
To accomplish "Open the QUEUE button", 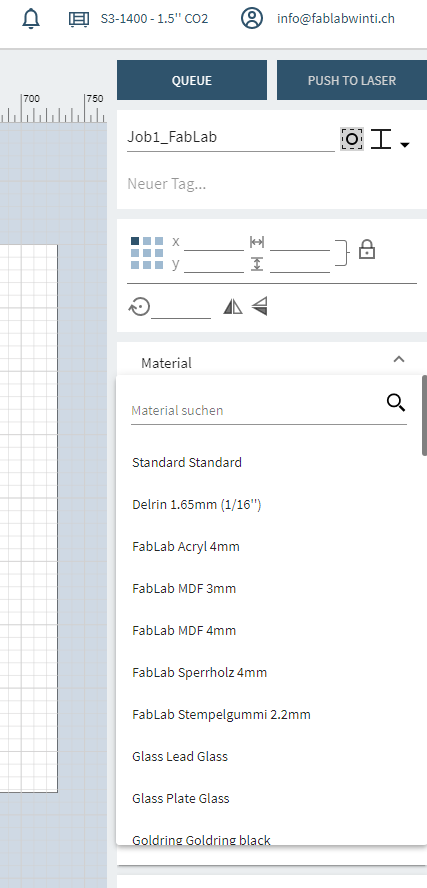I will pyautogui.click(x=192, y=80).
